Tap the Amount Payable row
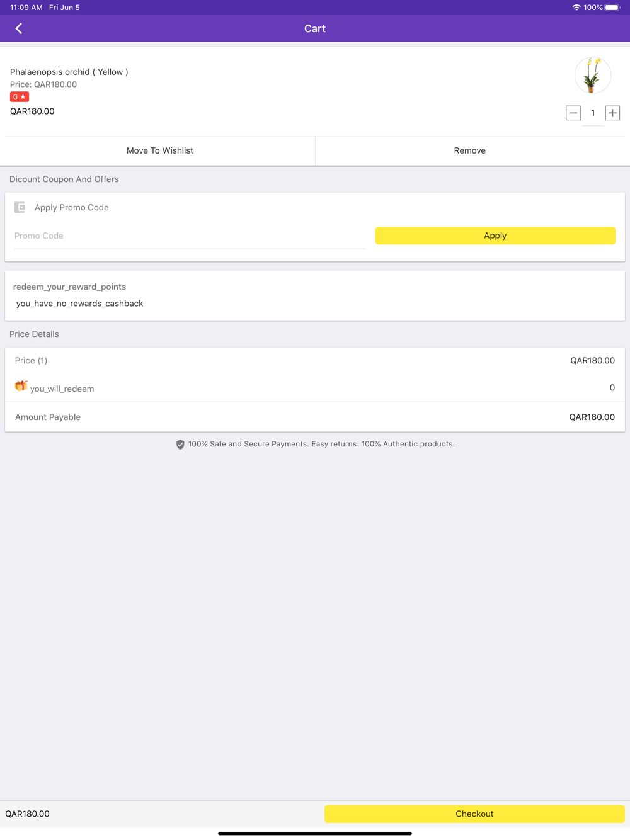The image size is (630, 840). click(x=315, y=417)
